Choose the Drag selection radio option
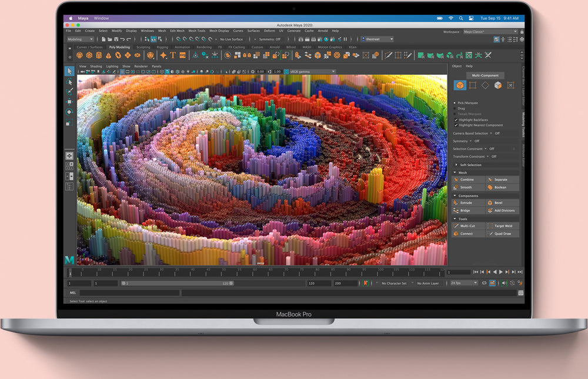The width and height of the screenshot is (588, 379). (456, 108)
